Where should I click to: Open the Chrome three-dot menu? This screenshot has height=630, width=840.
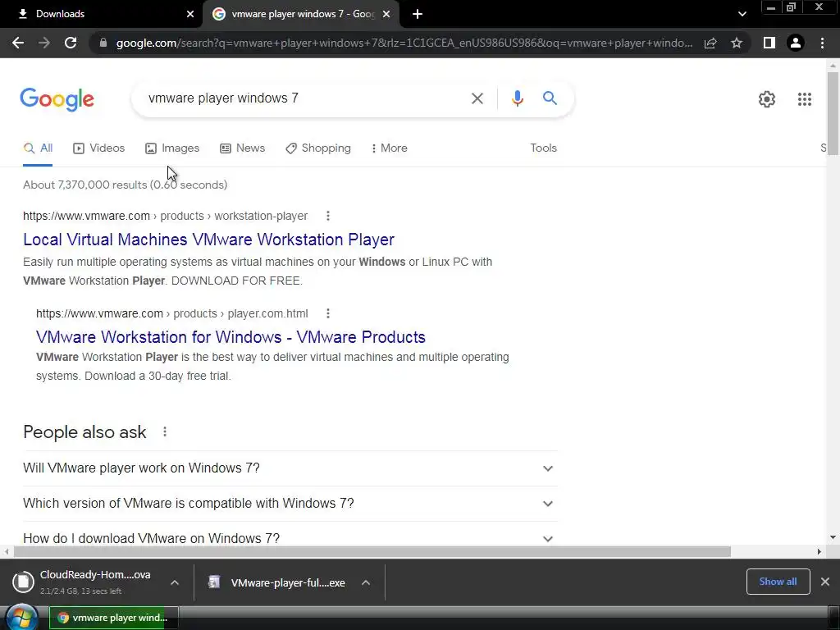pos(822,43)
